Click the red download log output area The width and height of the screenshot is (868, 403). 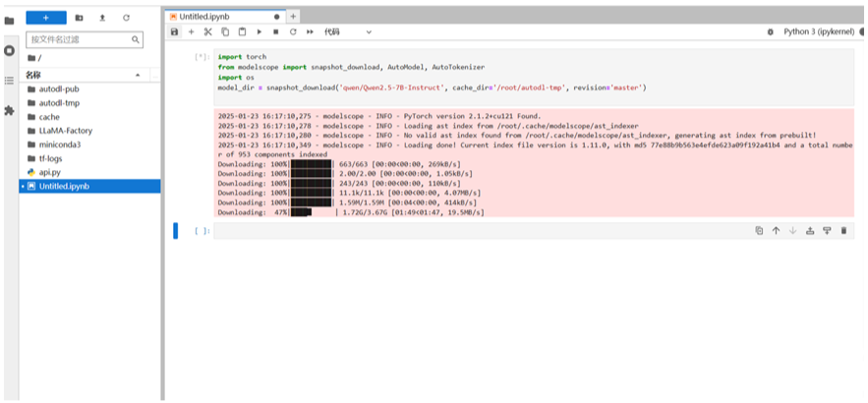[x=534, y=163]
